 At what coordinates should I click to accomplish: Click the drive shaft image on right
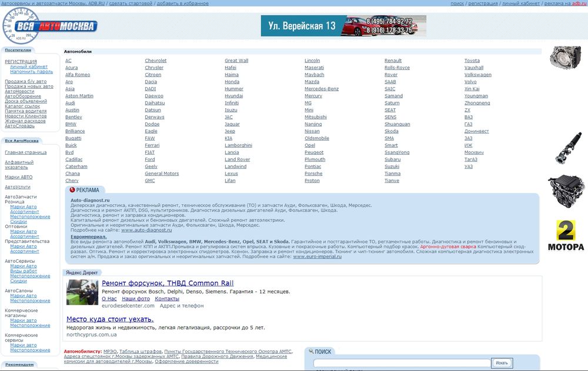(568, 148)
